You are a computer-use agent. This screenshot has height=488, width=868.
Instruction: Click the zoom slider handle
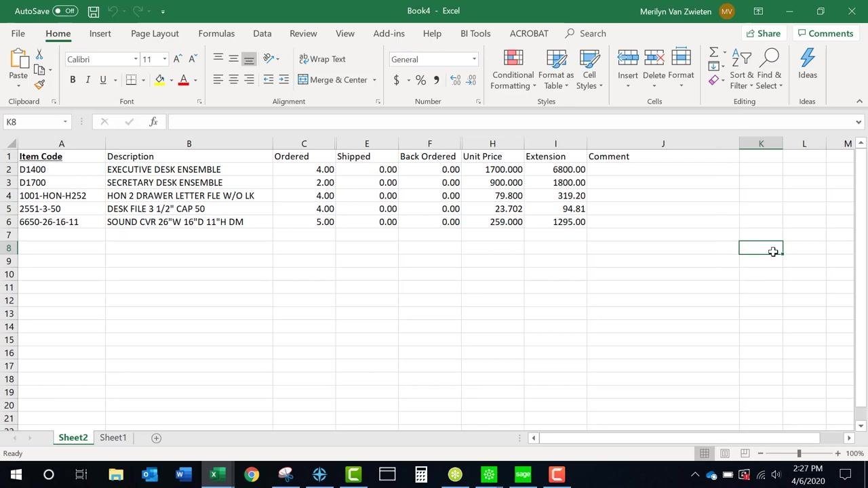(799, 453)
